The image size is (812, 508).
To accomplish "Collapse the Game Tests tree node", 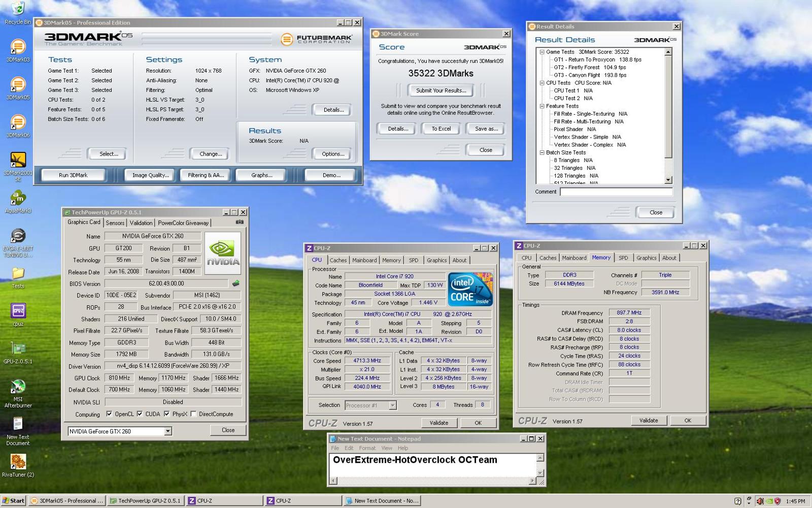I will [542, 52].
